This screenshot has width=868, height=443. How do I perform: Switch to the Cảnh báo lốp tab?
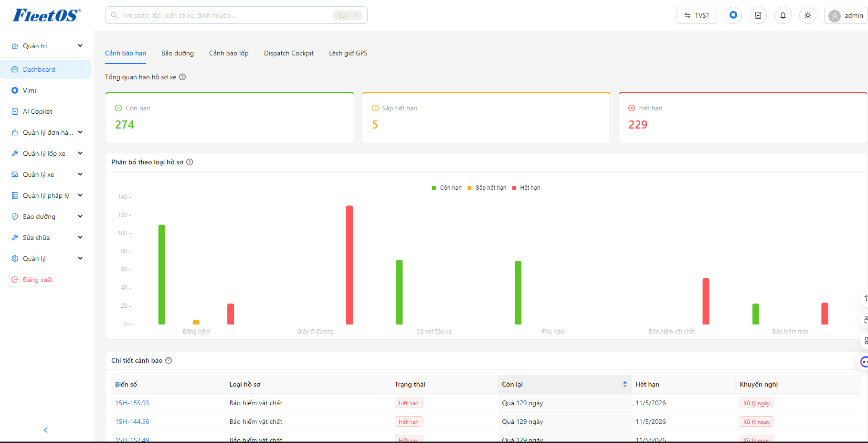(229, 53)
